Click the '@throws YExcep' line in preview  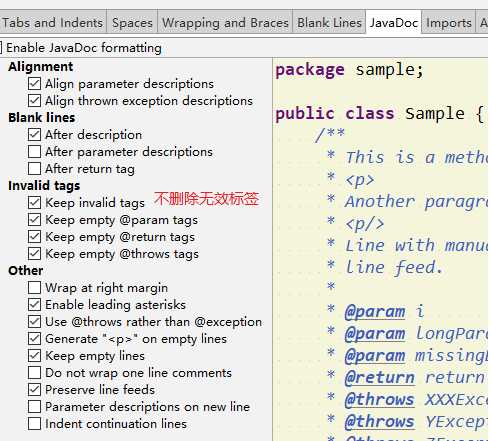pos(409,422)
